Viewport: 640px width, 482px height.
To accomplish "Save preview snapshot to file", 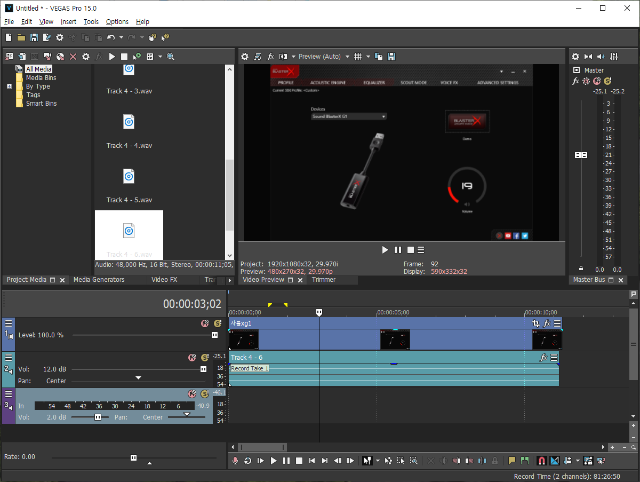I will 391,57.
